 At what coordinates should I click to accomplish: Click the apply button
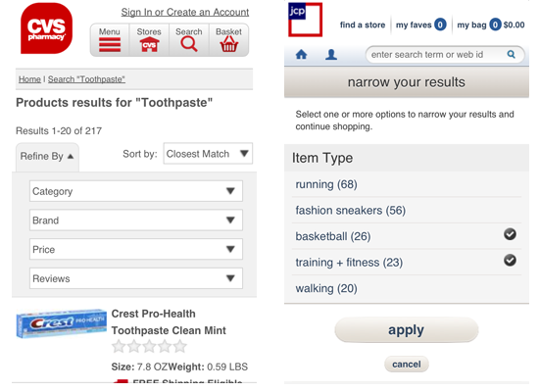click(x=407, y=329)
